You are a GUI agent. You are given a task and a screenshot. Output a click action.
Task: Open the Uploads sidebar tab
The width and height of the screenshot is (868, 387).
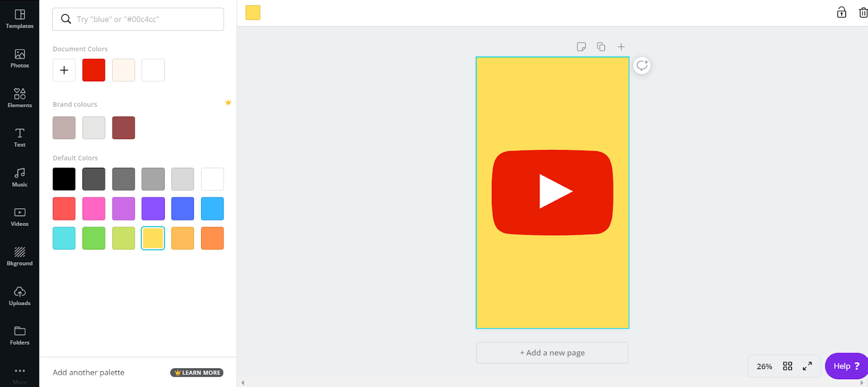coord(20,296)
